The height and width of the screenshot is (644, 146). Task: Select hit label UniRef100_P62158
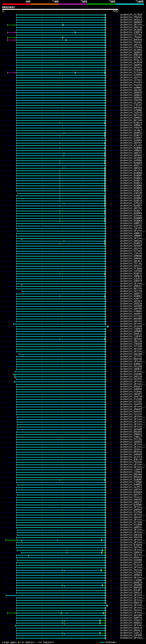[131, 366]
